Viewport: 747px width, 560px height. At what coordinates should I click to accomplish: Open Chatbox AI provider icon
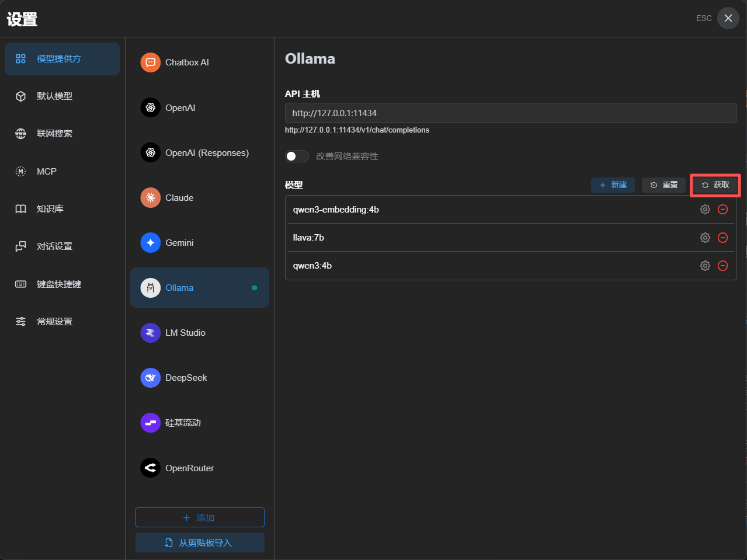coord(150,62)
